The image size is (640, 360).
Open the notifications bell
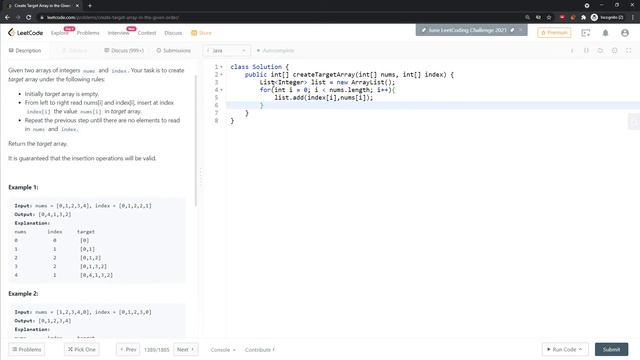click(x=605, y=33)
